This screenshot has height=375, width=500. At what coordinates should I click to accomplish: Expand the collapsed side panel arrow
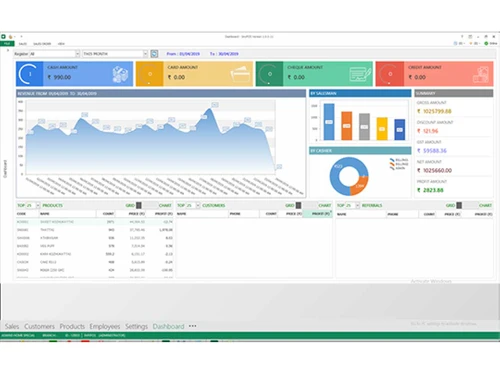tap(7, 51)
